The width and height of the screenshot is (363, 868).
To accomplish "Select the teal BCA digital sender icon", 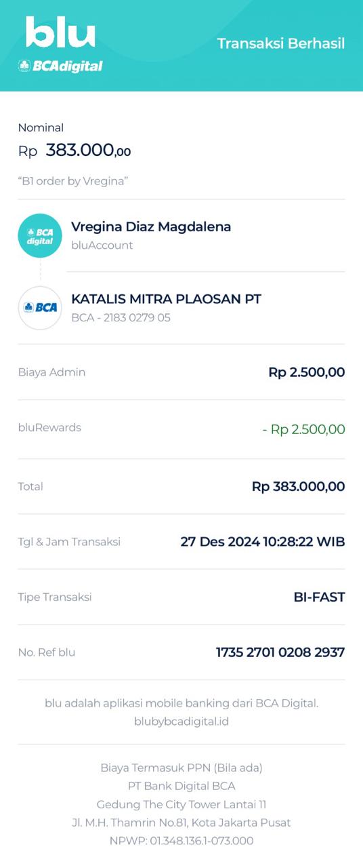I will (40, 235).
